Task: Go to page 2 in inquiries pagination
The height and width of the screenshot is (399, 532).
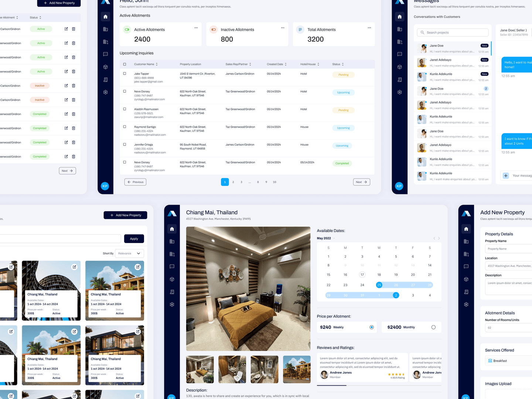Action: click(x=233, y=182)
